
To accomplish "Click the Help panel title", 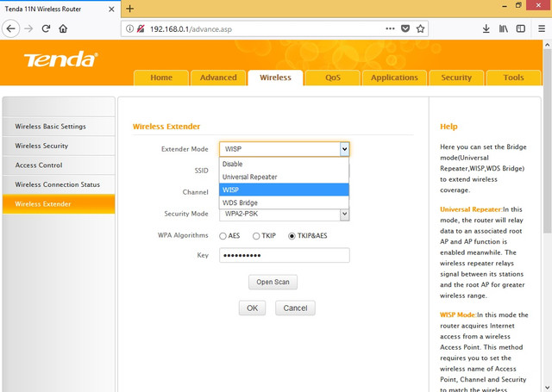I will coord(448,127).
